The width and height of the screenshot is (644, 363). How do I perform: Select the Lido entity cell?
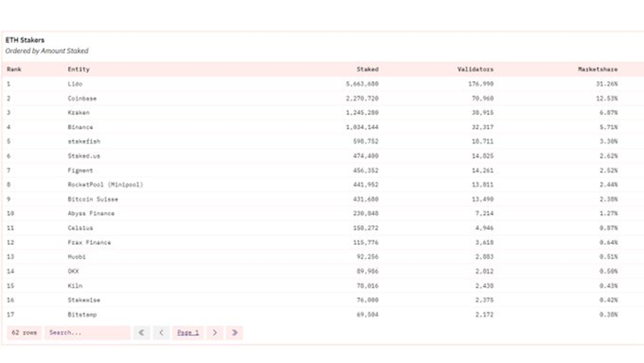tap(74, 83)
